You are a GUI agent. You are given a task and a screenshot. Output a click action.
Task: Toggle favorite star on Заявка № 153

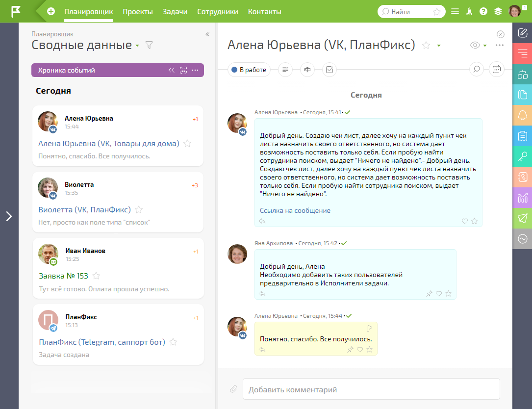click(x=97, y=276)
